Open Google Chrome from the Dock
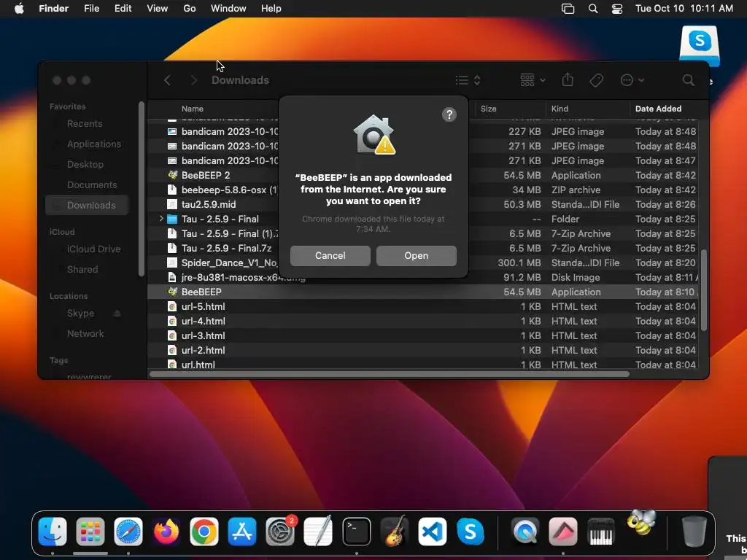 (204, 532)
